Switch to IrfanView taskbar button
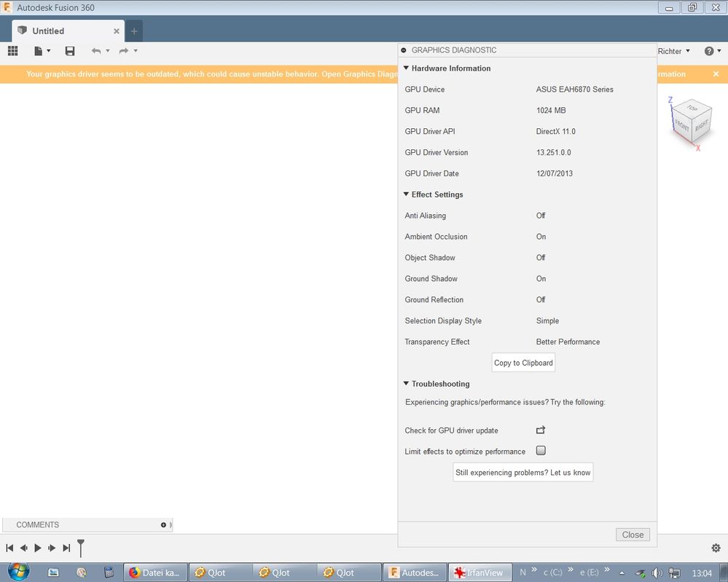 (480, 573)
